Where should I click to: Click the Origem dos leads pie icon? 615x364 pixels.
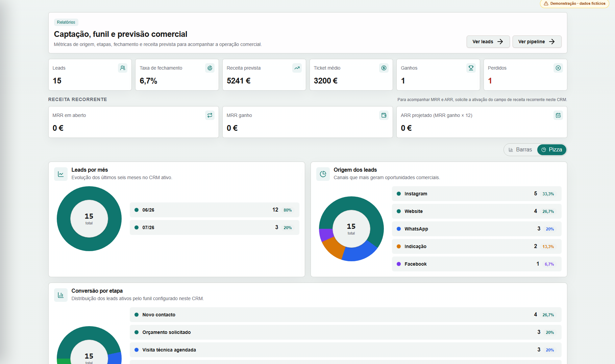(323, 174)
